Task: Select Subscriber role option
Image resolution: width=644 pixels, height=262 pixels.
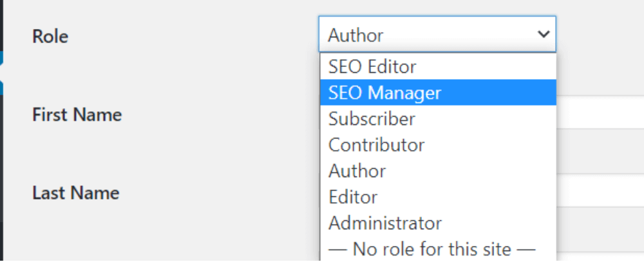Action: tap(438, 118)
